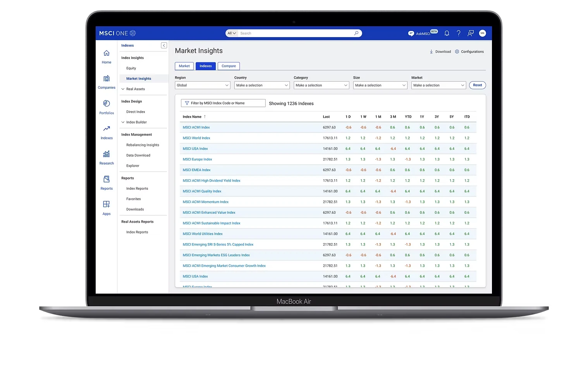The image size is (588, 367).
Task: Open the Country selection dropdown
Action: point(262,85)
